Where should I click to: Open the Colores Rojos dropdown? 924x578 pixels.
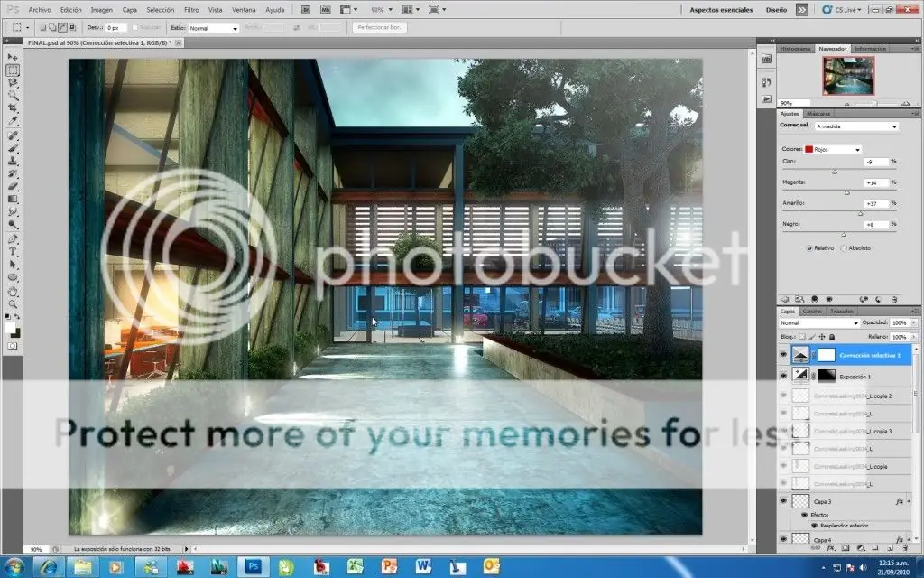(833, 149)
